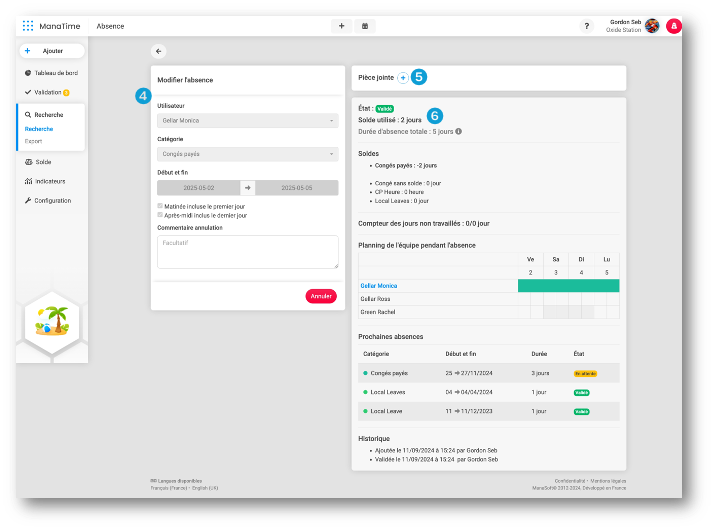The image size is (713, 529).
Task: Open Tableau de bord in sidebar
Action: click(56, 73)
